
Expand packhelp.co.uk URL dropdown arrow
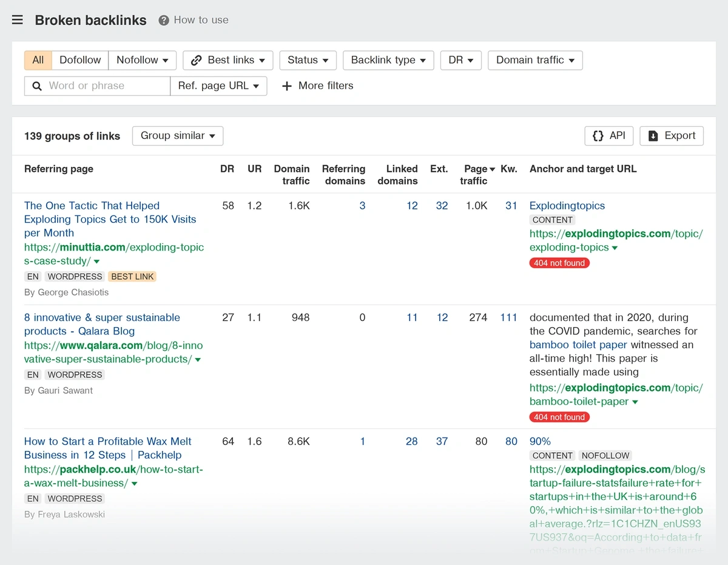pyautogui.click(x=134, y=484)
